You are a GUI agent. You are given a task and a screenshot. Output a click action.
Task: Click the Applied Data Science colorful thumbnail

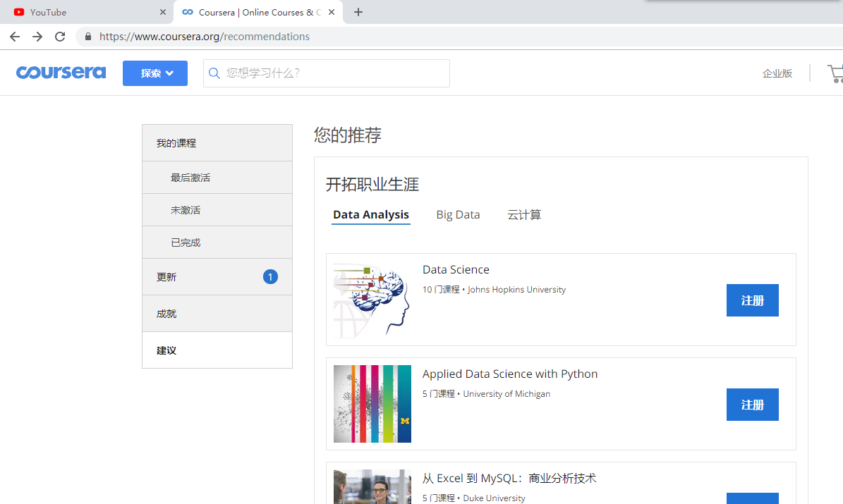[x=372, y=404]
